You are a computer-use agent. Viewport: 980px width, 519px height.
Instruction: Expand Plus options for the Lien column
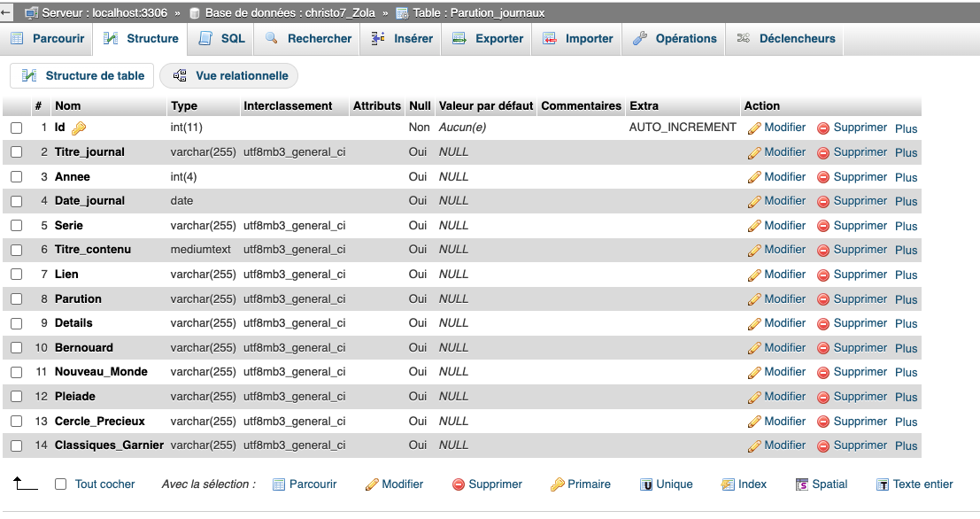(906, 275)
